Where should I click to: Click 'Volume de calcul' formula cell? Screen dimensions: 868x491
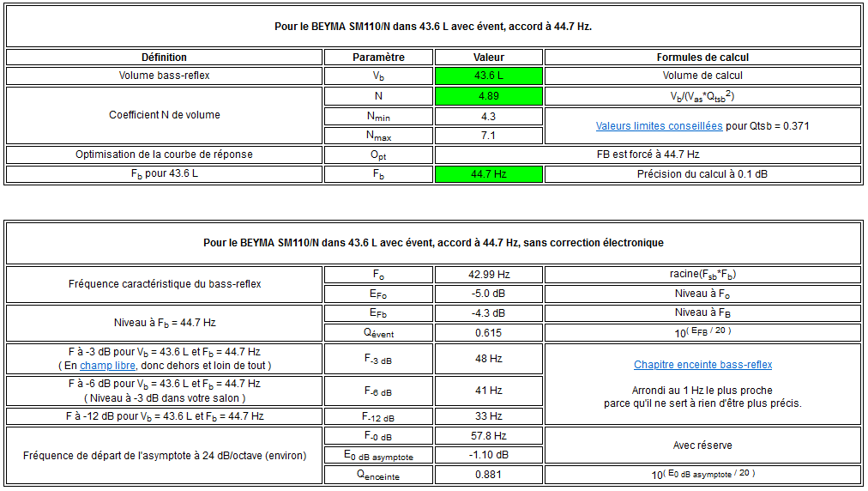pos(702,76)
